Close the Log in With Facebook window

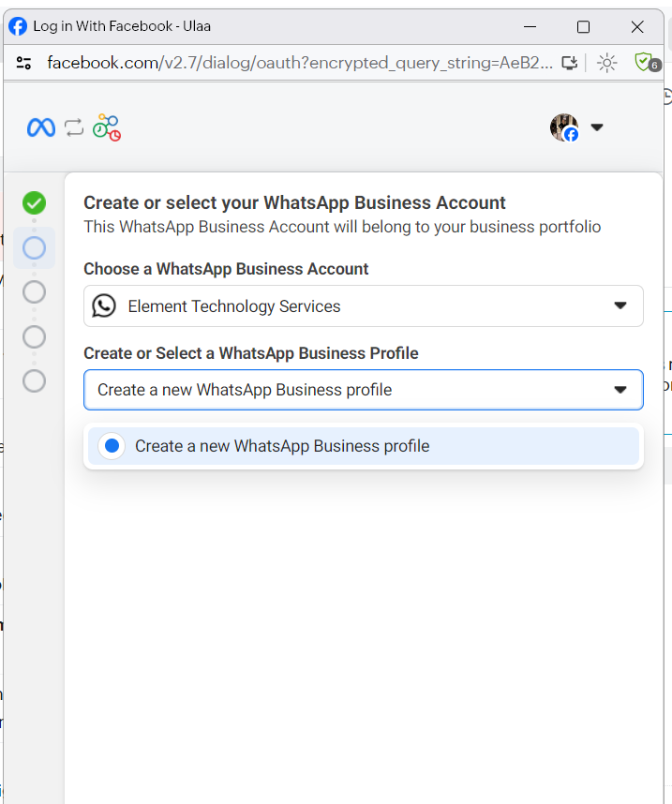point(637,26)
